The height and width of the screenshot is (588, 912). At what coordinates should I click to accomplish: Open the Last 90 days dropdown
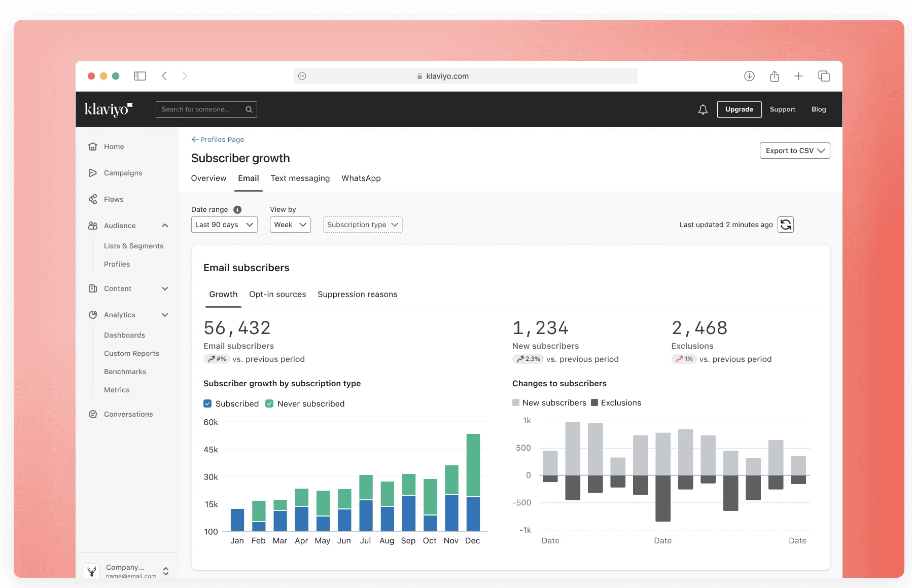click(224, 225)
